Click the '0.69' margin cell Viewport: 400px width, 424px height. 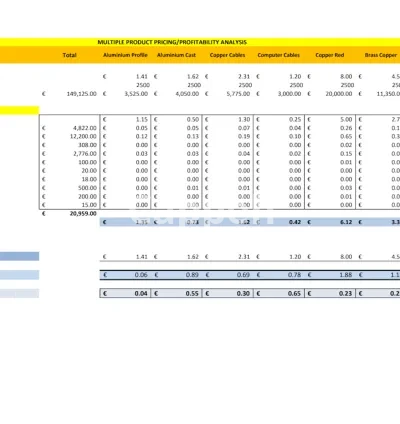coord(243,275)
